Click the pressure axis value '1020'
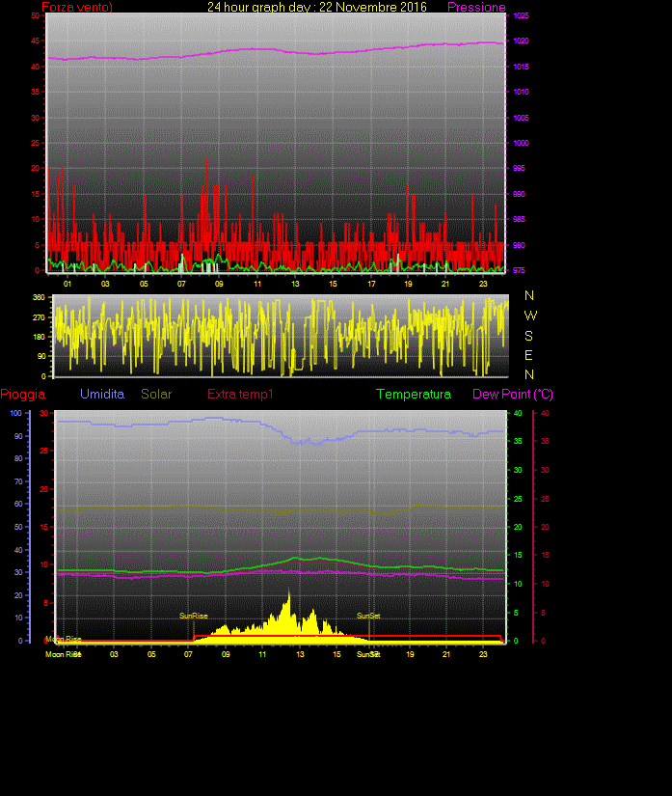 pyautogui.click(x=521, y=41)
